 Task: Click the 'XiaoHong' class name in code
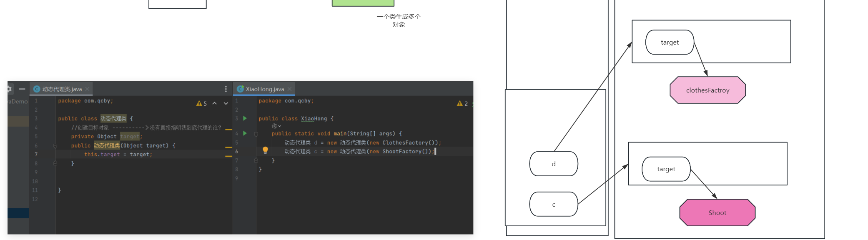tap(314, 119)
